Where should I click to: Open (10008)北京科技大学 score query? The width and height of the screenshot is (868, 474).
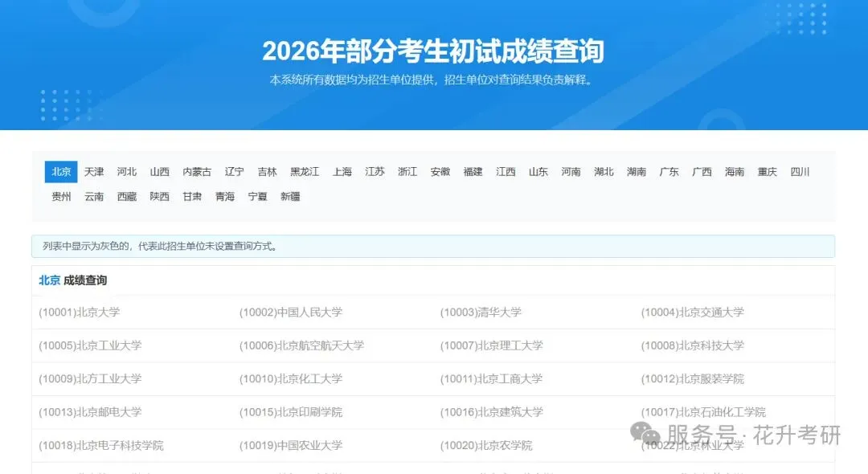coord(692,345)
